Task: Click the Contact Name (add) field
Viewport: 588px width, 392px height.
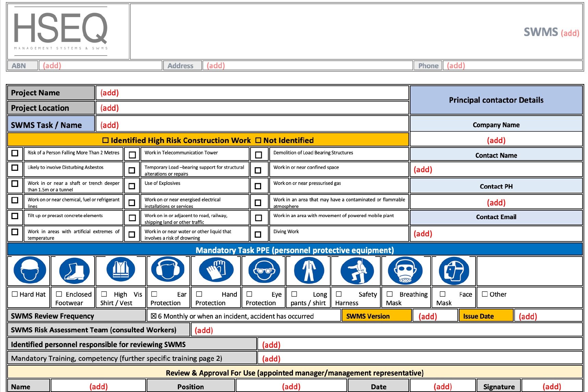Action: 496,169
